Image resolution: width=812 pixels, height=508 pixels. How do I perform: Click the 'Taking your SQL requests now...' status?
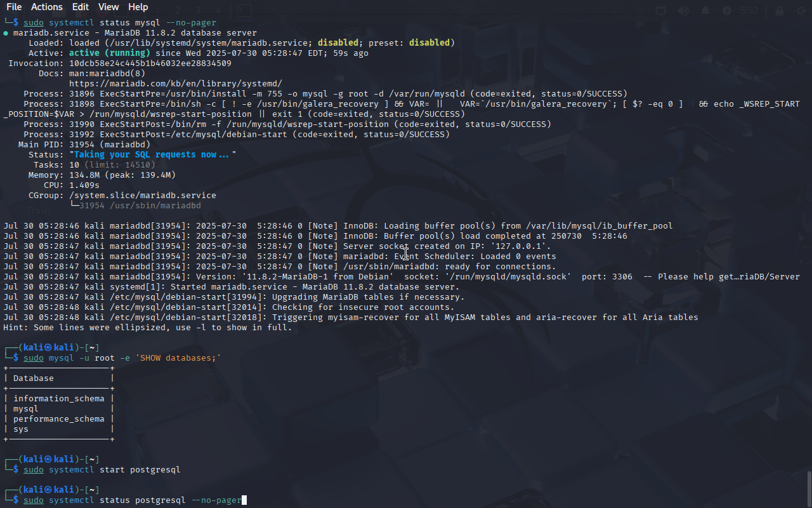coord(153,155)
